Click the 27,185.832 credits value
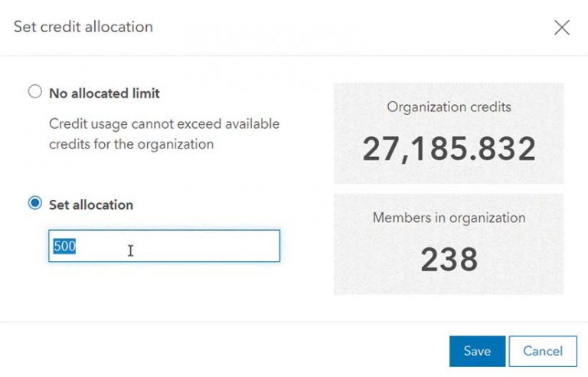Viewport: 588px width, 377px height. (449, 149)
